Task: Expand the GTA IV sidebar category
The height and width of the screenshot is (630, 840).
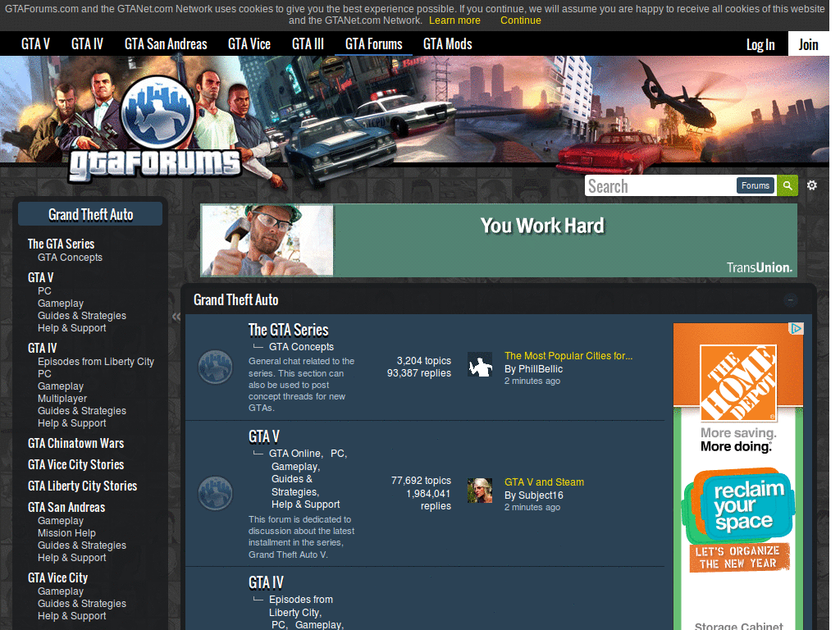Action: coord(43,347)
